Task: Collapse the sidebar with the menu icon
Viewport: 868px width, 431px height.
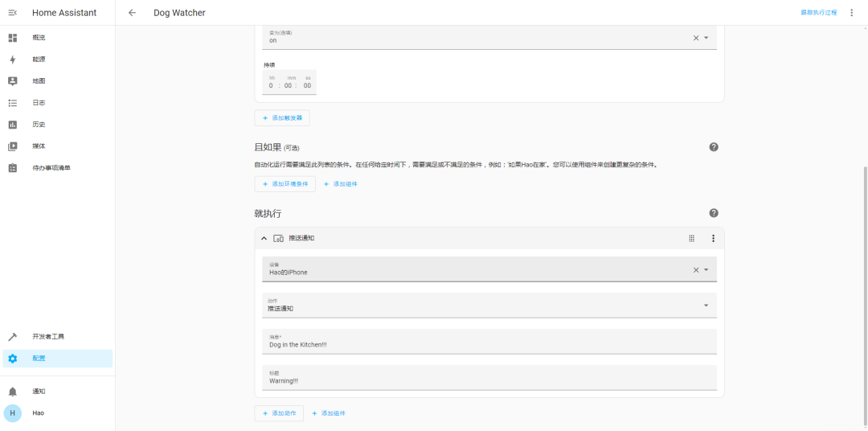Action: pos(13,13)
